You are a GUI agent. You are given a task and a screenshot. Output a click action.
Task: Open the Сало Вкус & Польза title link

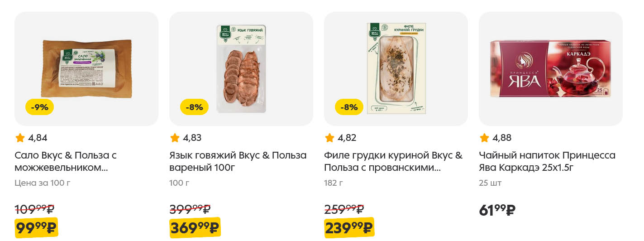click(x=66, y=162)
